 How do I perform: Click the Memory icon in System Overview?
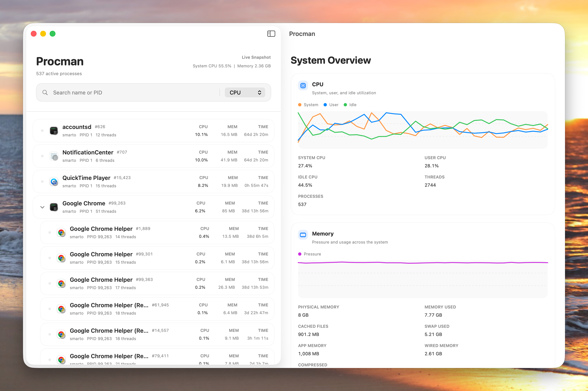point(303,234)
